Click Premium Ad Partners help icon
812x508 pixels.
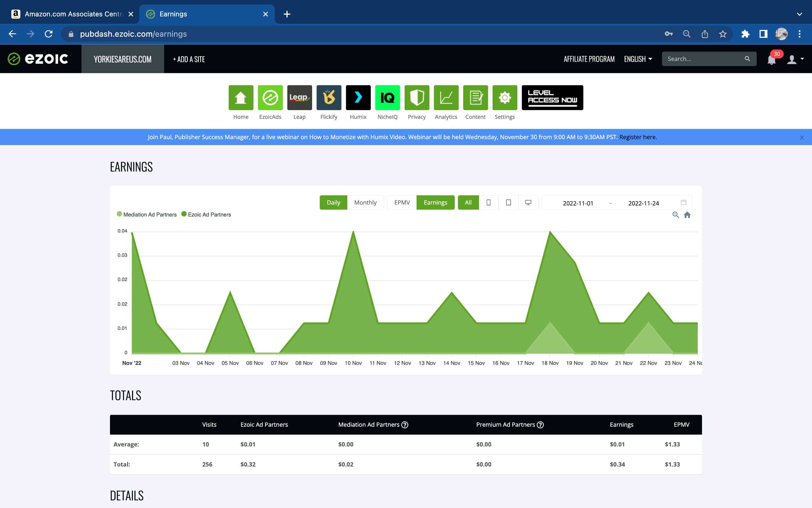click(x=540, y=425)
